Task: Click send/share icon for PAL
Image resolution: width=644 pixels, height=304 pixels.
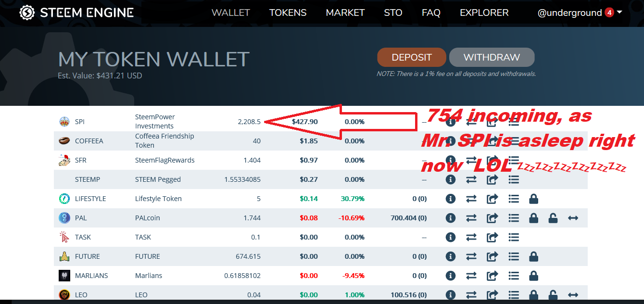Action: pyautogui.click(x=492, y=218)
